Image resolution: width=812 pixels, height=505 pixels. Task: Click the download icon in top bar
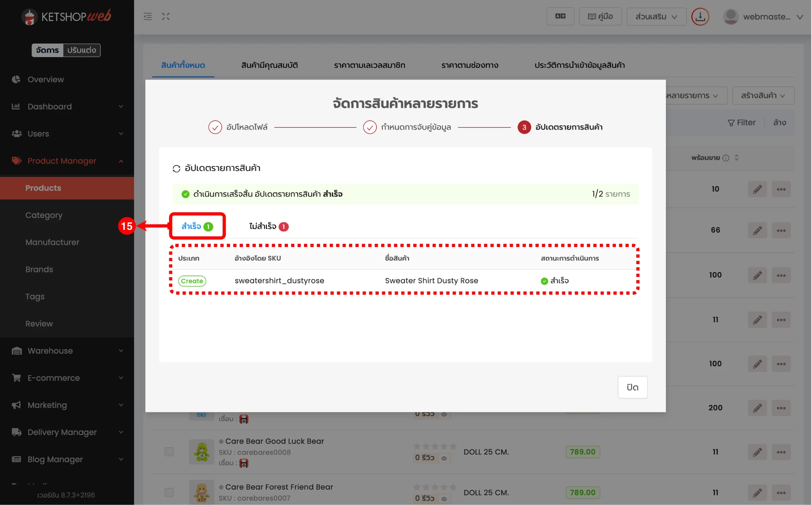(700, 17)
